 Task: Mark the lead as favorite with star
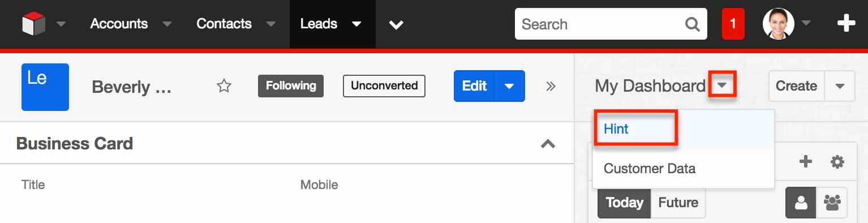point(224,86)
